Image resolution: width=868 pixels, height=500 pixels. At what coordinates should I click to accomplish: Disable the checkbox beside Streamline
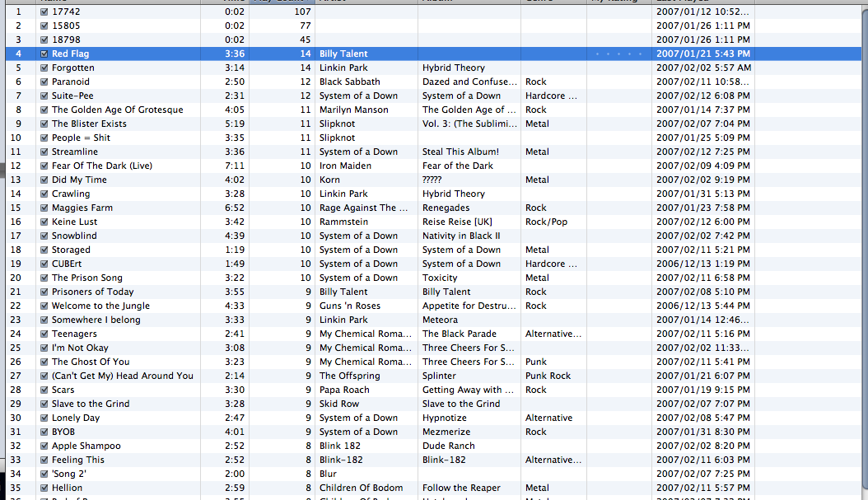point(44,152)
